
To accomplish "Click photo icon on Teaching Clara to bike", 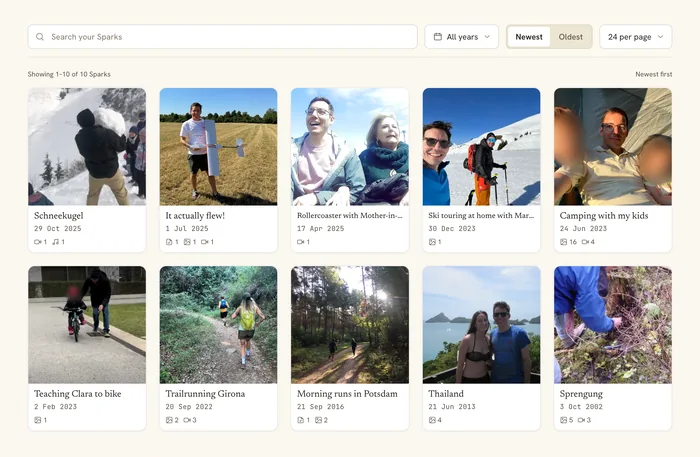I will coord(38,420).
